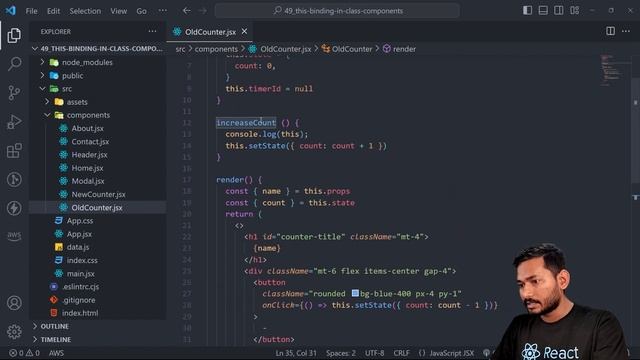Open the Source Control view

(x=14, y=93)
